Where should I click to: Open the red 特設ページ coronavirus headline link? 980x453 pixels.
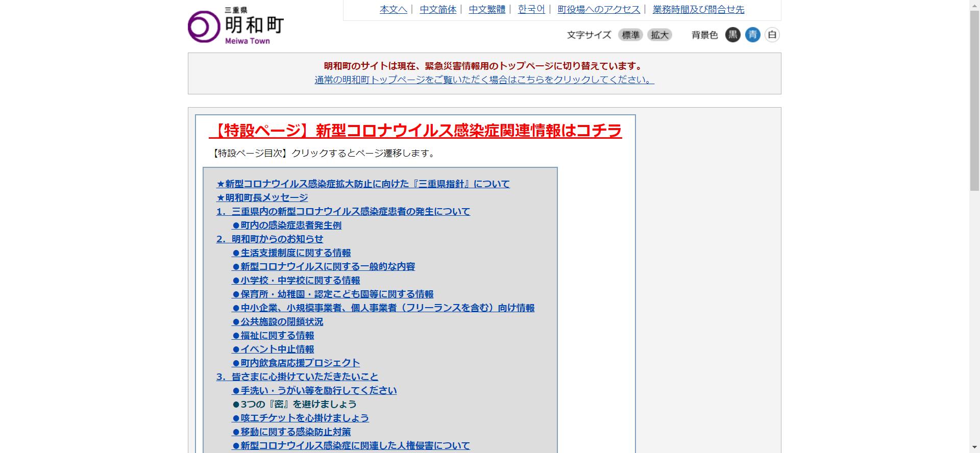pos(415,131)
